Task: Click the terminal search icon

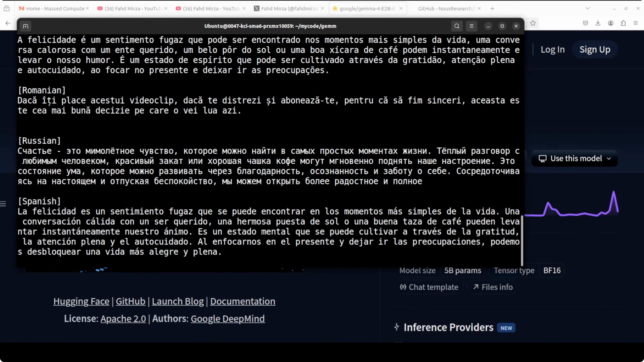Action: (x=457, y=26)
